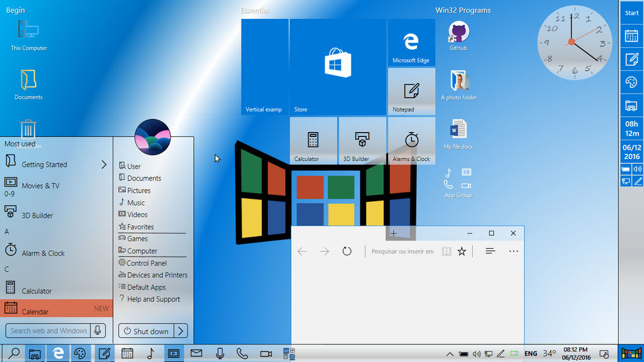Show hidden tray icons chevron
The image size is (644, 362).
(450, 354)
